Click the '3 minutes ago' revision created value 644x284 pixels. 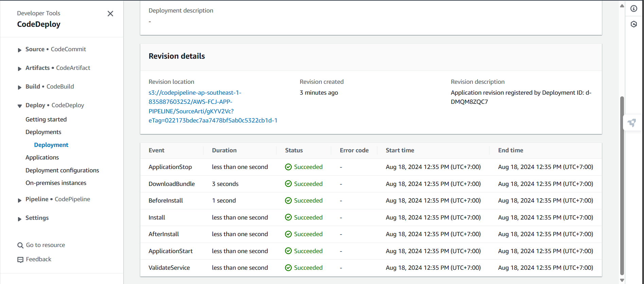click(x=319, y=93)
